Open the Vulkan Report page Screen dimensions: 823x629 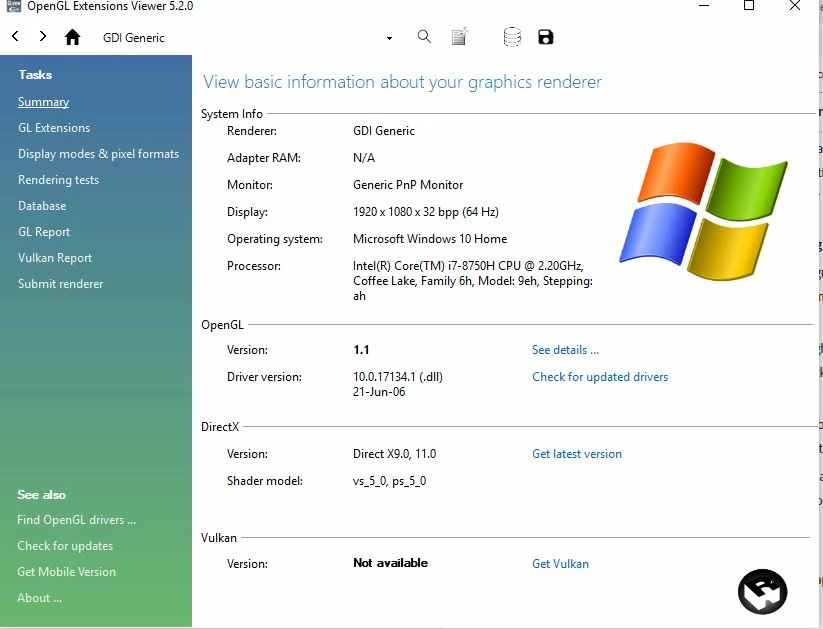[x=55, y=258]
